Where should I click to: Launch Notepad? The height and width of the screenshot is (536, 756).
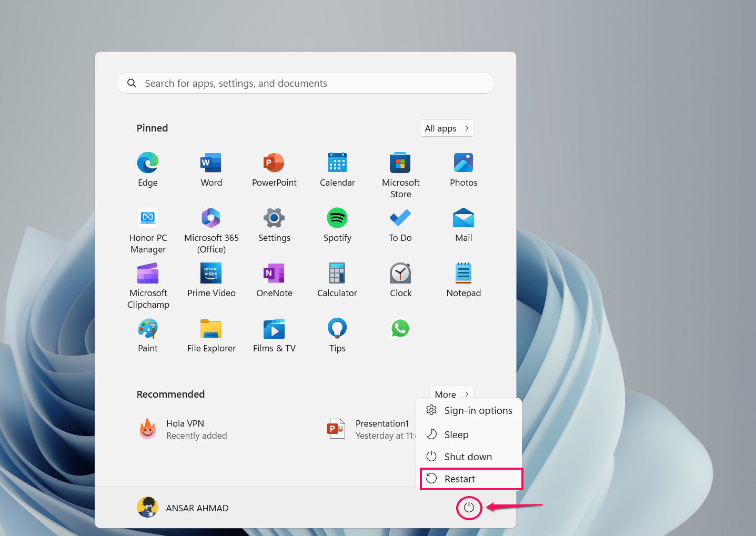[463, 280]
